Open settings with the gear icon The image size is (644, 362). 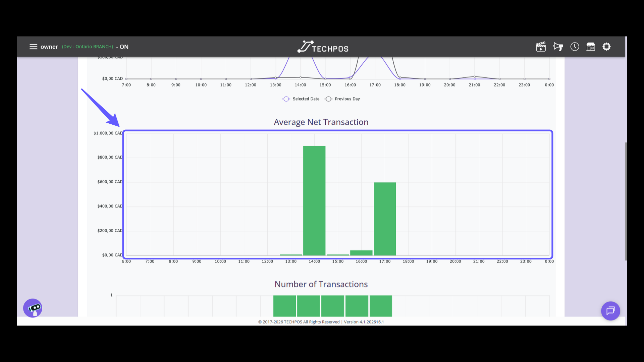point(607,47)
